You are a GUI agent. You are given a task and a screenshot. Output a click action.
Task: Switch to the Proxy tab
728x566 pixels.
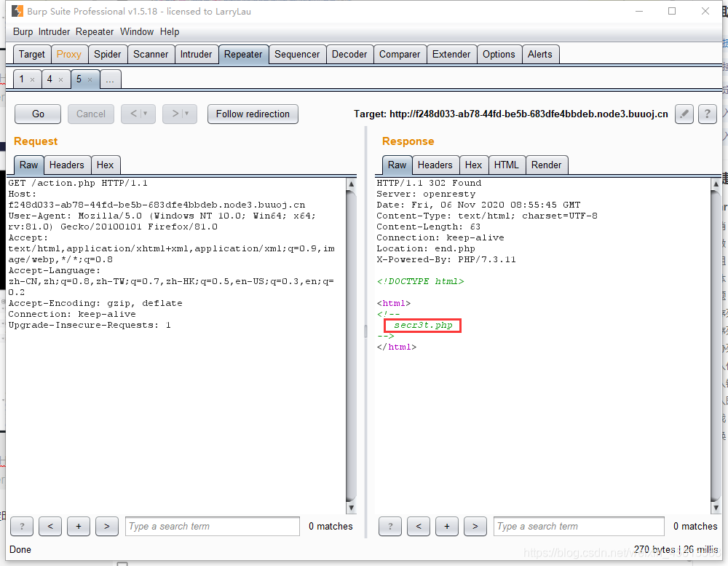[68, 55]
